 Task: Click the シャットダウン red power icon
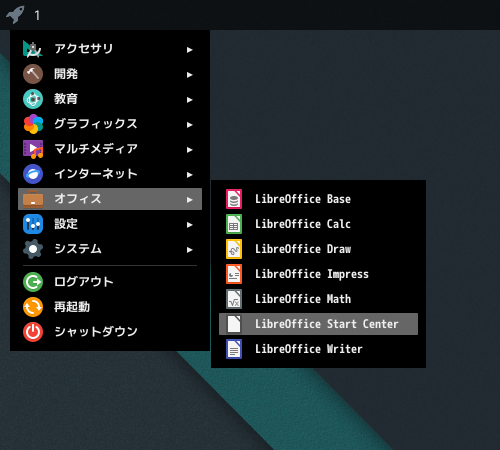click(33, 332)
